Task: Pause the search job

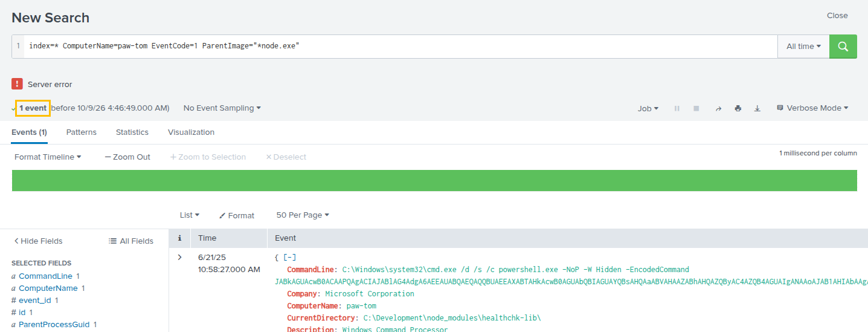Action: [x=677, y=108]
